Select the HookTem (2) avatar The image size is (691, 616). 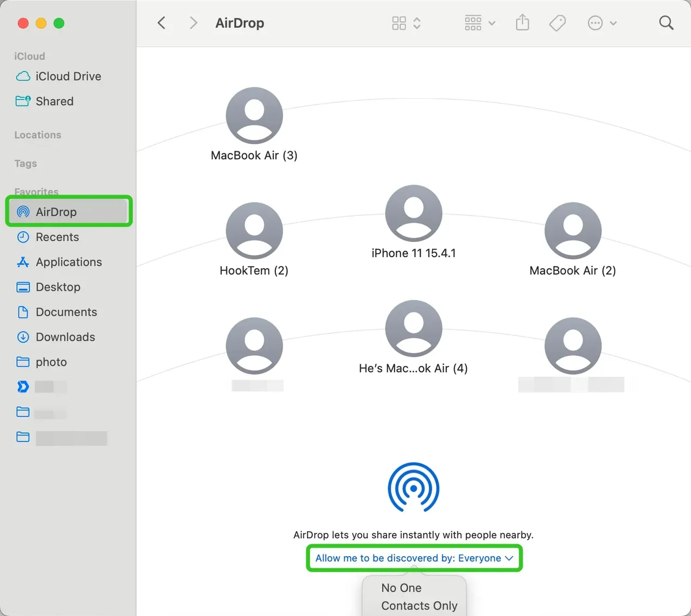(x=254, y=231)
